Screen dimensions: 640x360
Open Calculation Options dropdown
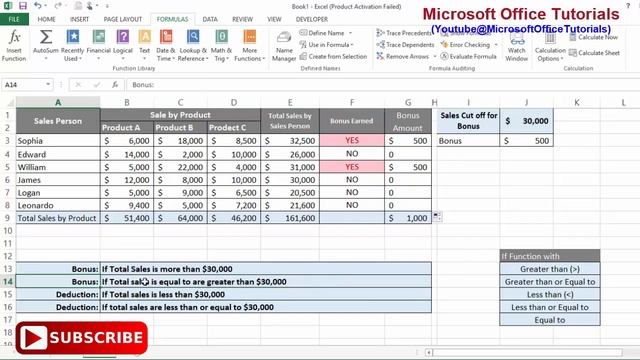tap(550, 46)
